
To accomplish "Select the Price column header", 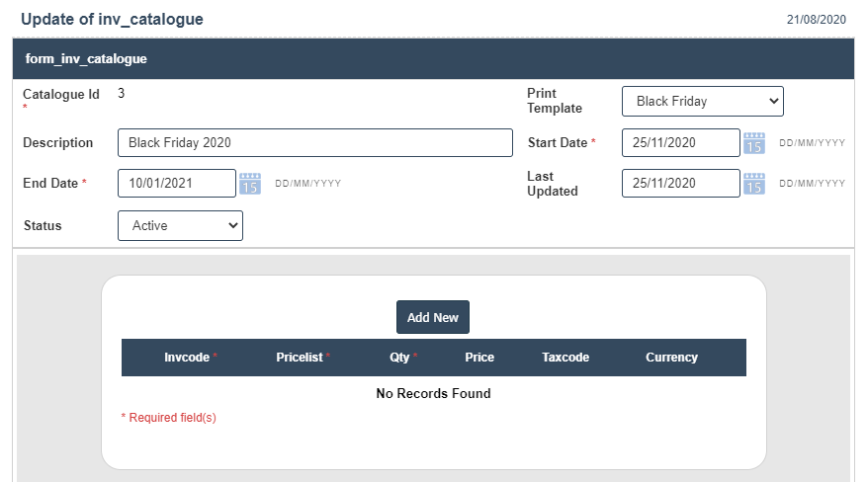I will [479, 358].
